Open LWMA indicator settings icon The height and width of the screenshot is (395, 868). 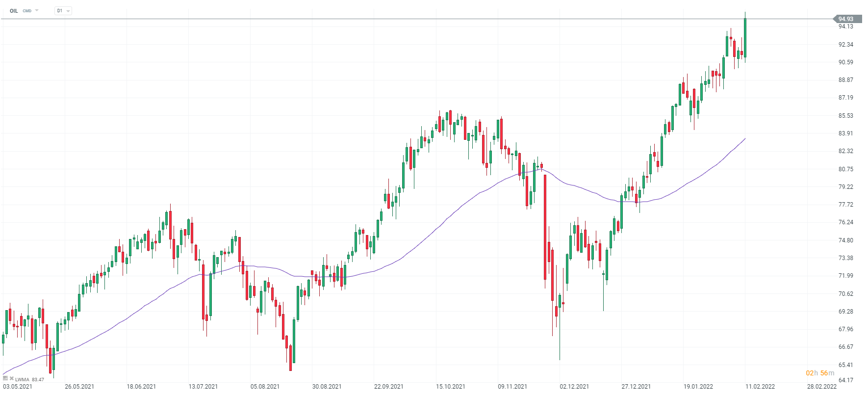tap(5, 378)
